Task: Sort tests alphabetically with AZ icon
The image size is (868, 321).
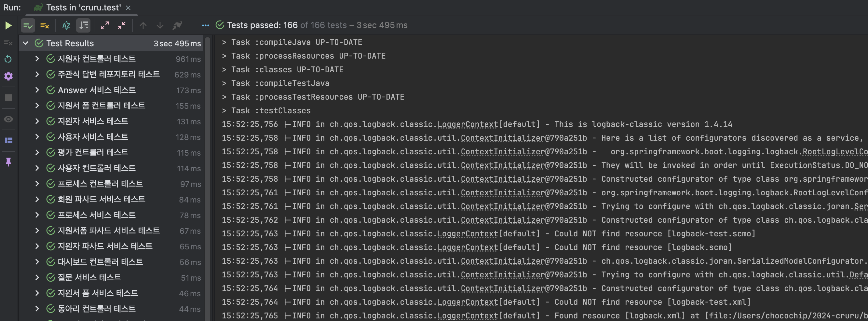Action: click(x=66, y=25)
